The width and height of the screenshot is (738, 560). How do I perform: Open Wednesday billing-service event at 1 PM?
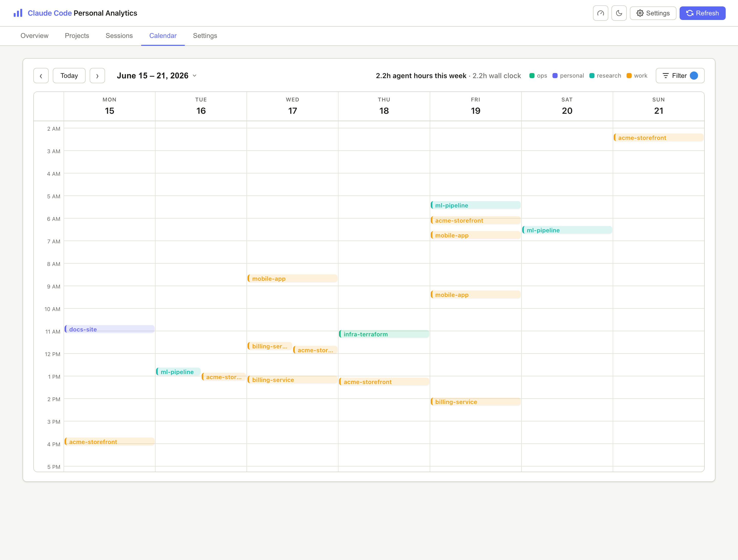292,380
